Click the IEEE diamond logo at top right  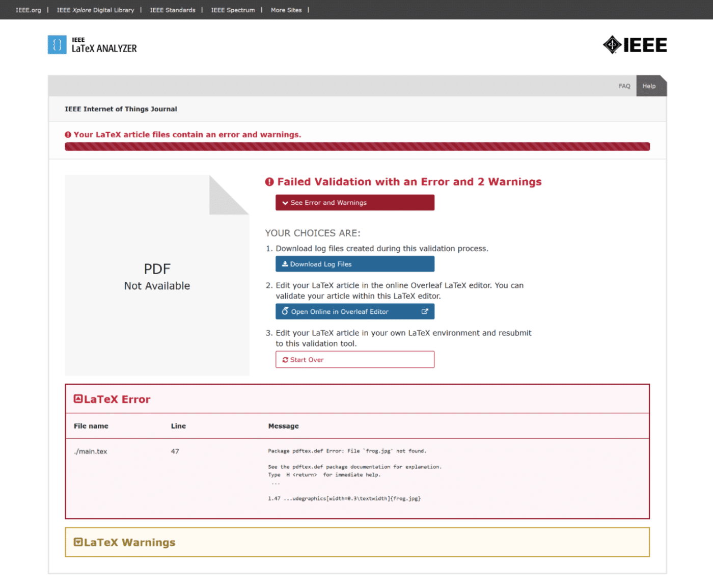tap(612, 45)
